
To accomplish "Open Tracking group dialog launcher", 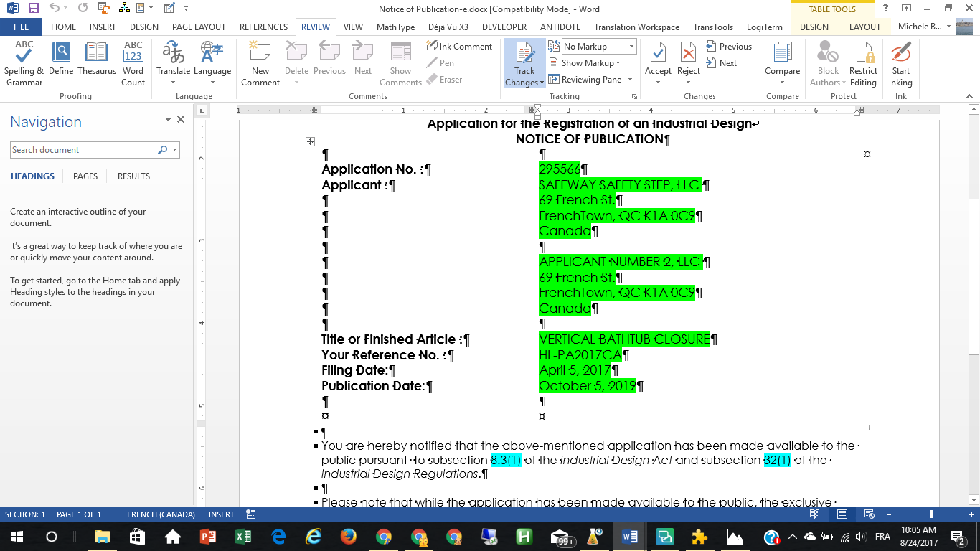I will [634, 96].
